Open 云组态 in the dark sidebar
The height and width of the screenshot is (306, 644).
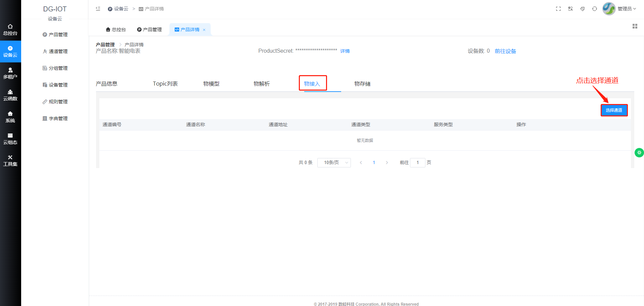10,139
